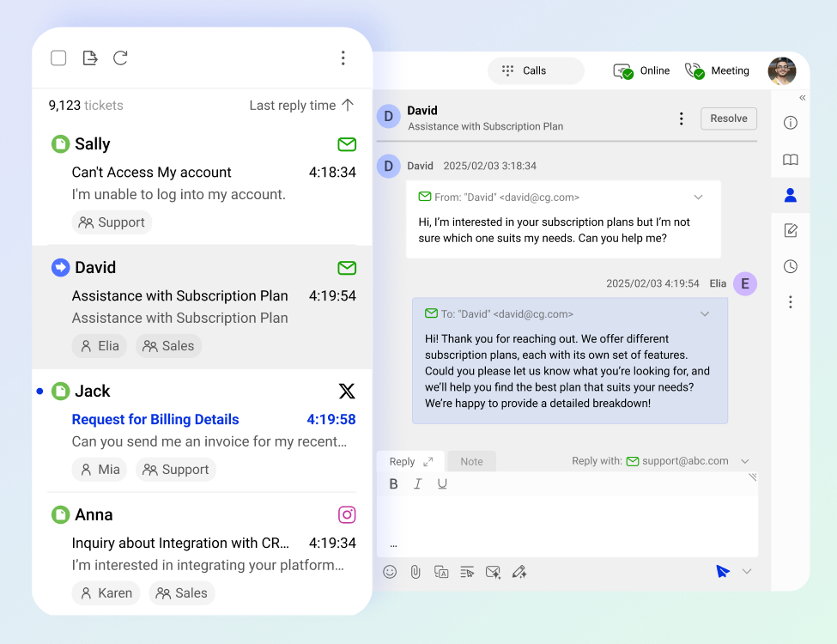Open the conversation three-dot menu
Viewport: 837px width, 644px height.
[x=681, y=118]
